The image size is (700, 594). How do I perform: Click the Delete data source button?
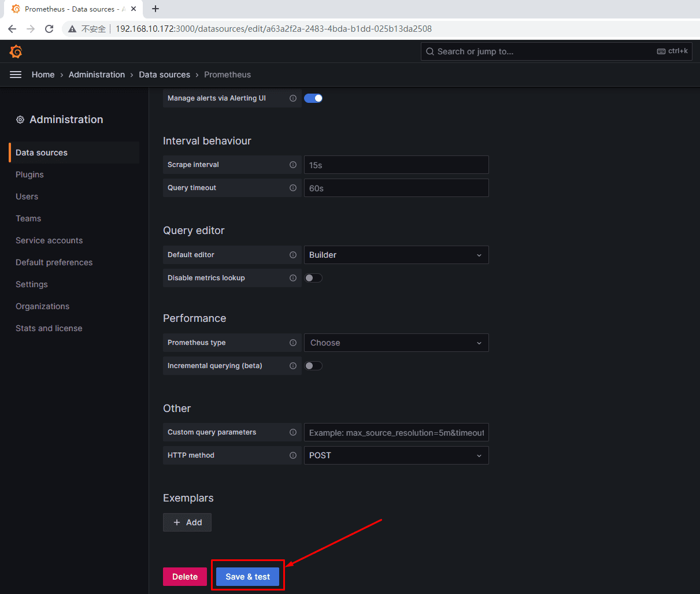(x=185, y=577)
